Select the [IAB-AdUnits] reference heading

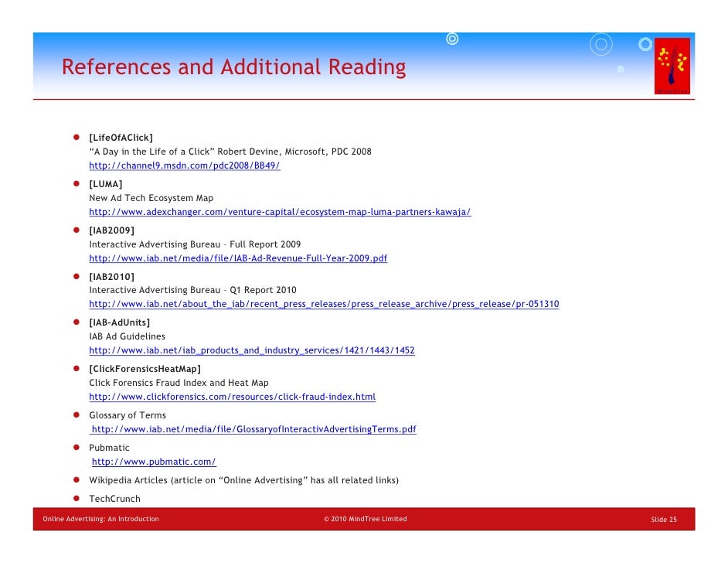point(119,322)
